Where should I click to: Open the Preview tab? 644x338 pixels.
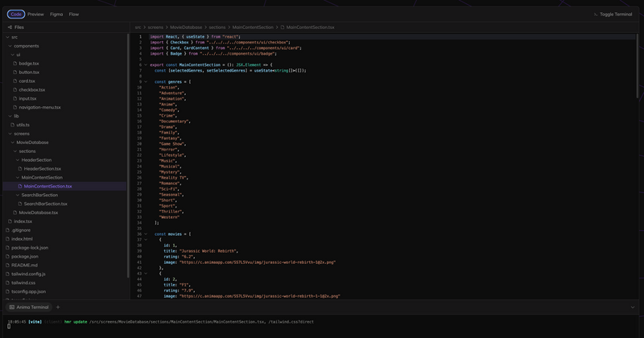pyautogui.click(x=35, y=14)
